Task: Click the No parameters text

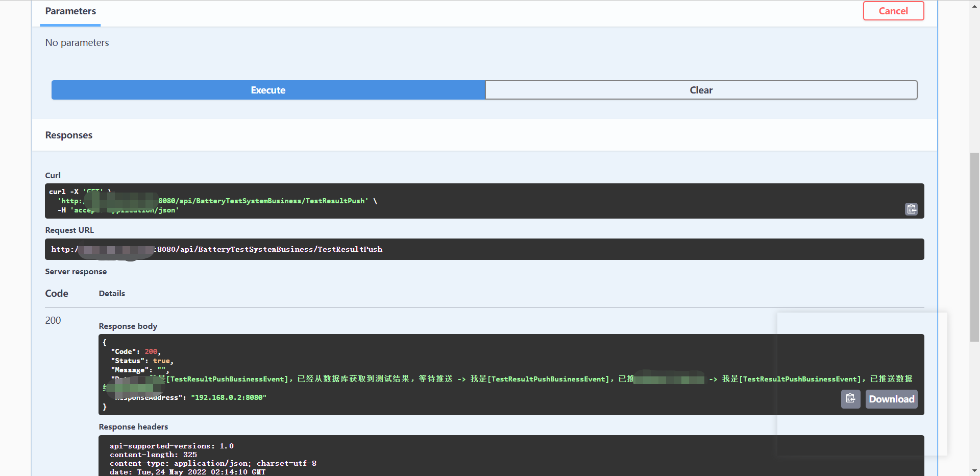Action: tap(77, 42)
